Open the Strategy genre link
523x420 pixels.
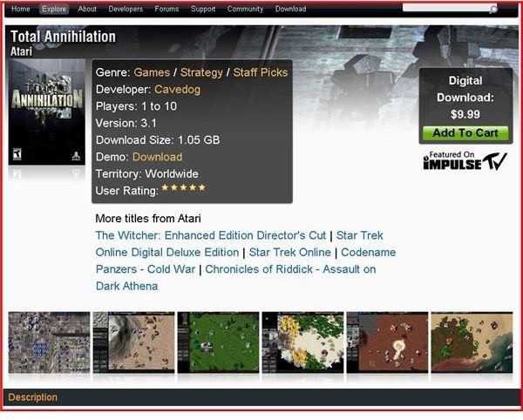coord(201,72)
